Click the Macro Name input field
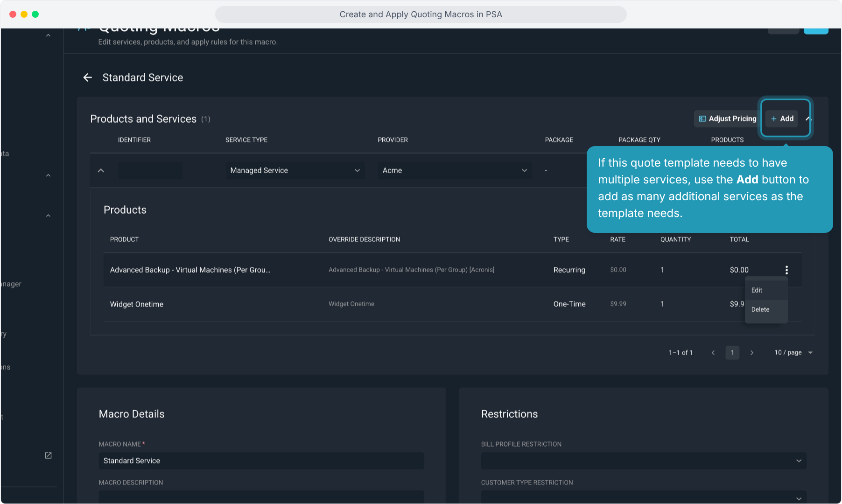Screen dimensions: 842x504 click(261, 461)
